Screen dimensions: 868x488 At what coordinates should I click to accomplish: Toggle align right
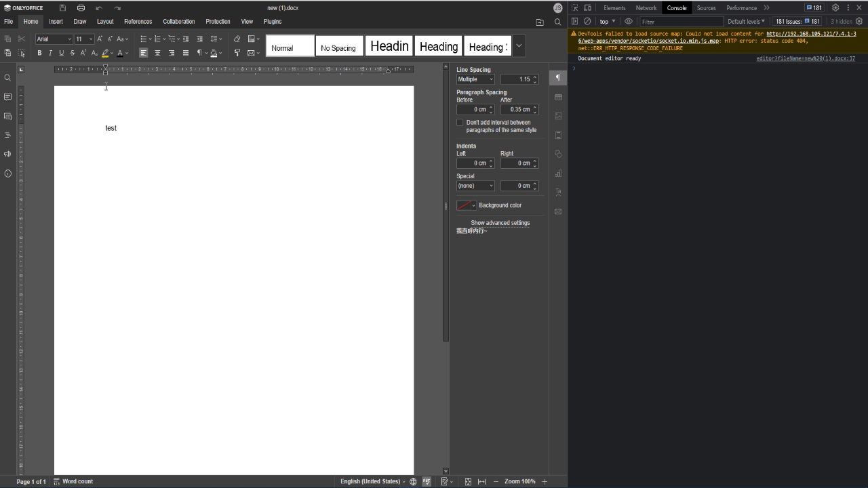(x=172, y=53)
